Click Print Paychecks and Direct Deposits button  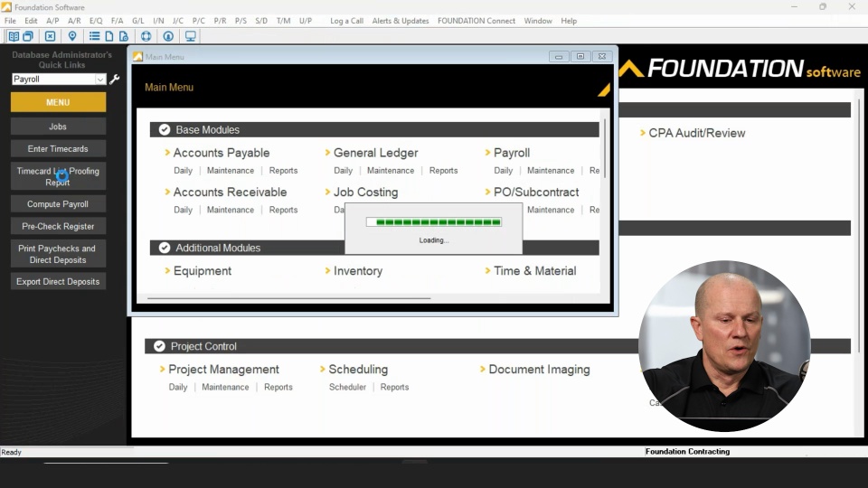58,253
